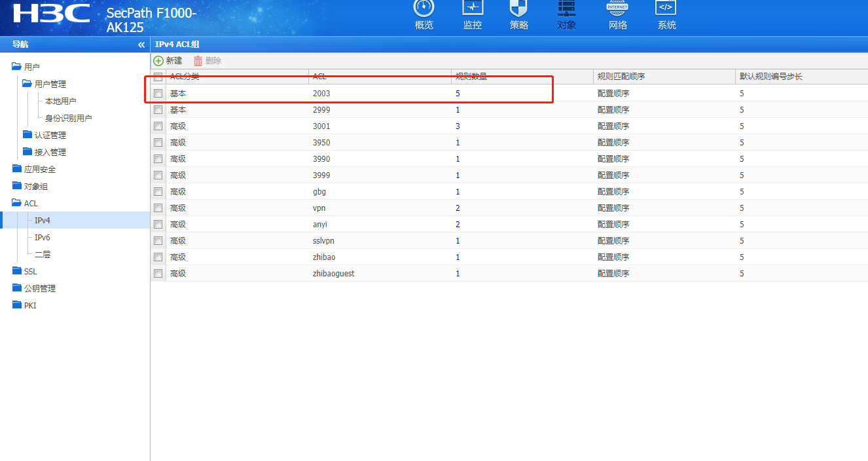Image resolution: width=868 pixels, height=461 pixels.
Task: Check the box for ACL anyi
Action: point(158,225)
